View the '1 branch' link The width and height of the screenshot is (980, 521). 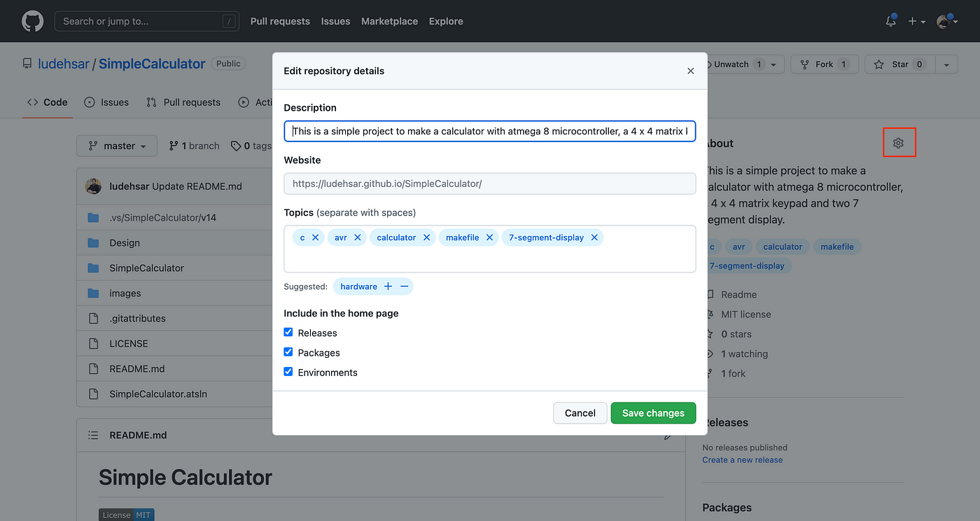pyautogui.click(x=194, y=146)
